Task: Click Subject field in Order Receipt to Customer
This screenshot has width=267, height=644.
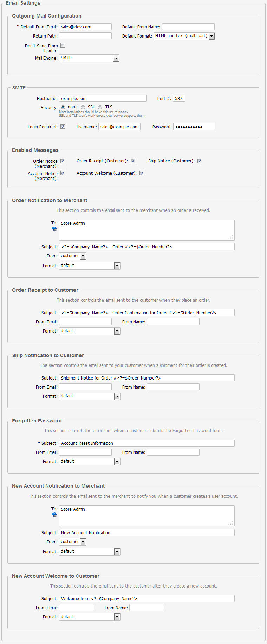Action: pyautogui.click(x=147, y=313)
